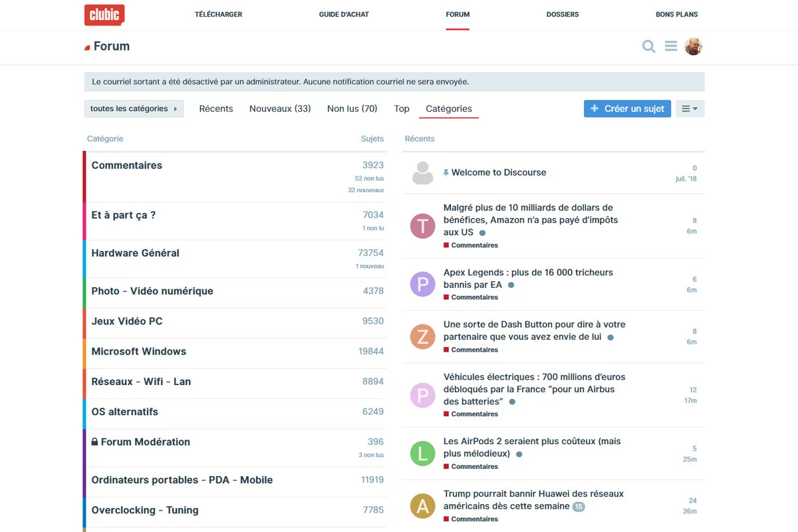The image size is (798, 532).
Task: Open DOSSIERS in the top menu
Action: click(563, 15)
